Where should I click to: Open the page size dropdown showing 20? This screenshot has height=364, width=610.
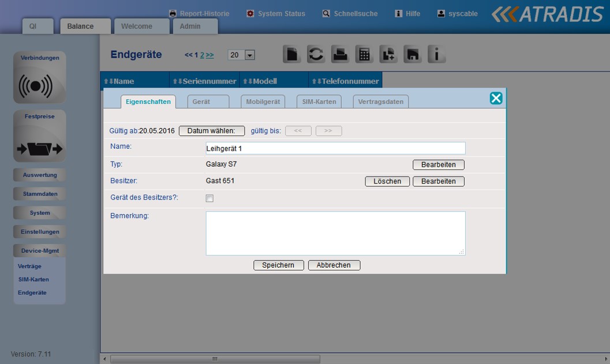tap(249, 55)
